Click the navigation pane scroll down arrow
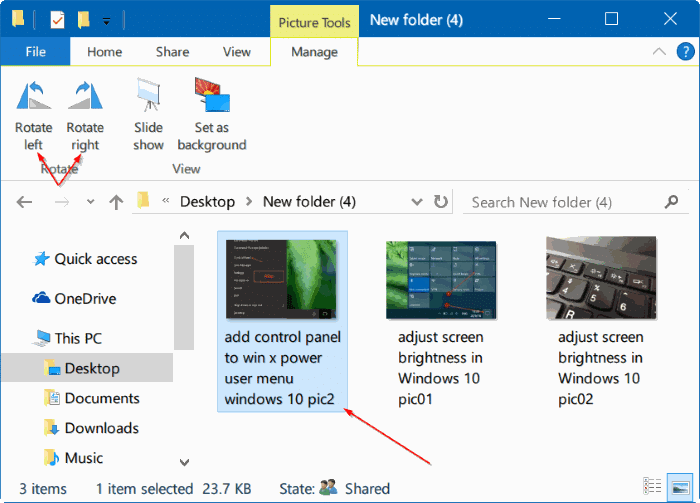Viewport: 700px width, 503px height. [x=184, y=462]
